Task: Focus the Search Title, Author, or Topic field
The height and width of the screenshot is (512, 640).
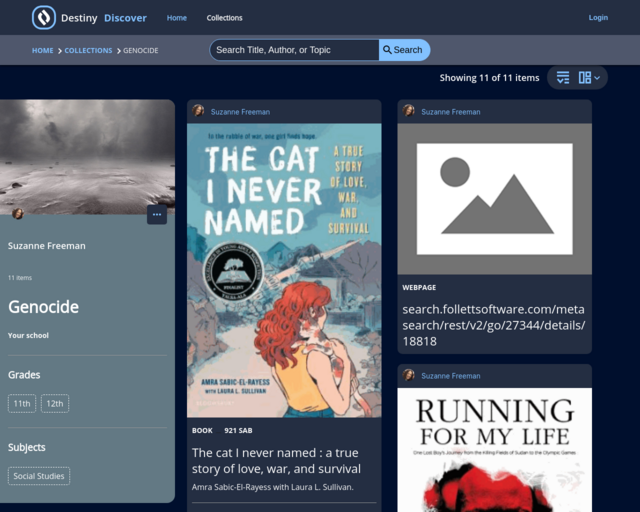Action: (294, 50)
